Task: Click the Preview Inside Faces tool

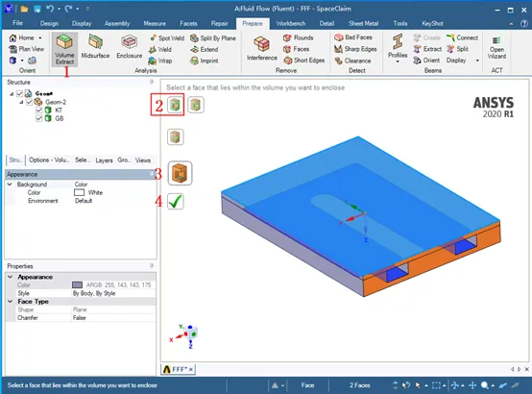Action: click(x=180, y=173)
